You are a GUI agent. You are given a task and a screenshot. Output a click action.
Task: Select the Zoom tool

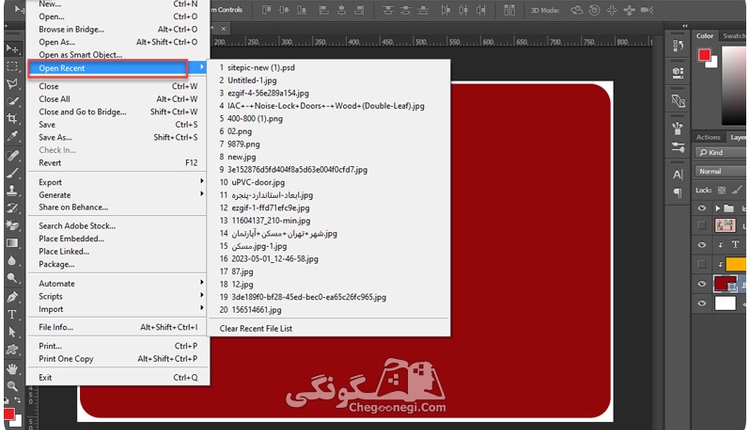pyautogui.click(x=12, y=386)
